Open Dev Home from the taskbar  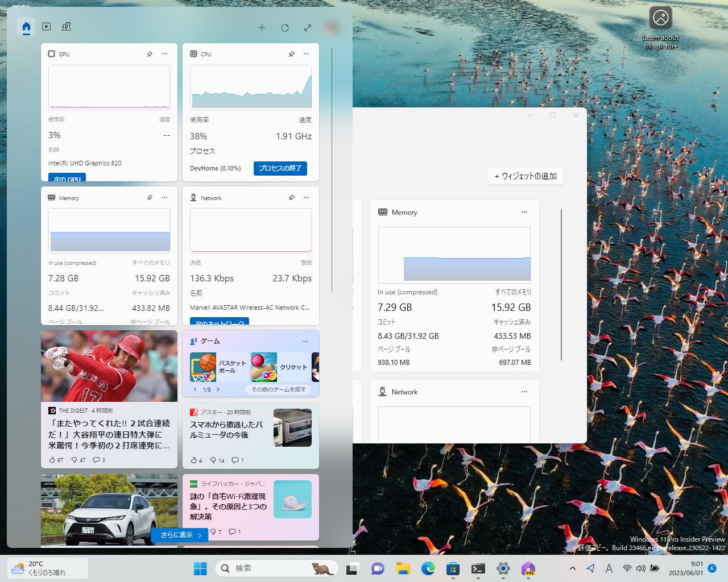point(528,568)
